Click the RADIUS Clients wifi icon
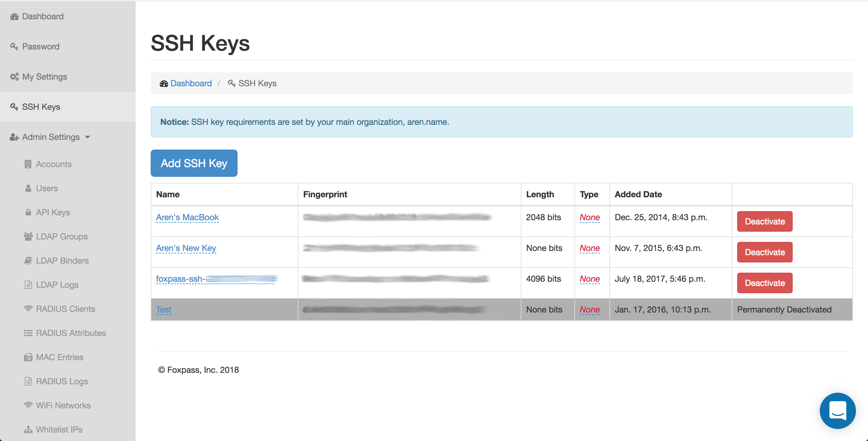Screen dimensions: 868x441 coord(28,309)
